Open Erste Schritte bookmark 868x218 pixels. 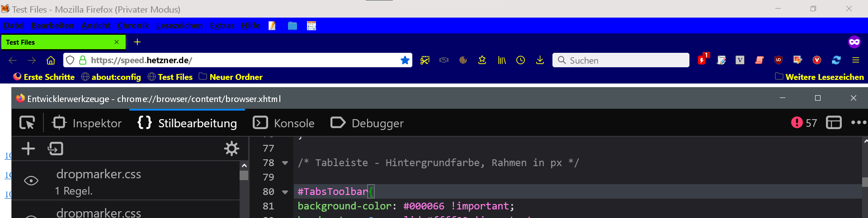click(x=44, y=77)
